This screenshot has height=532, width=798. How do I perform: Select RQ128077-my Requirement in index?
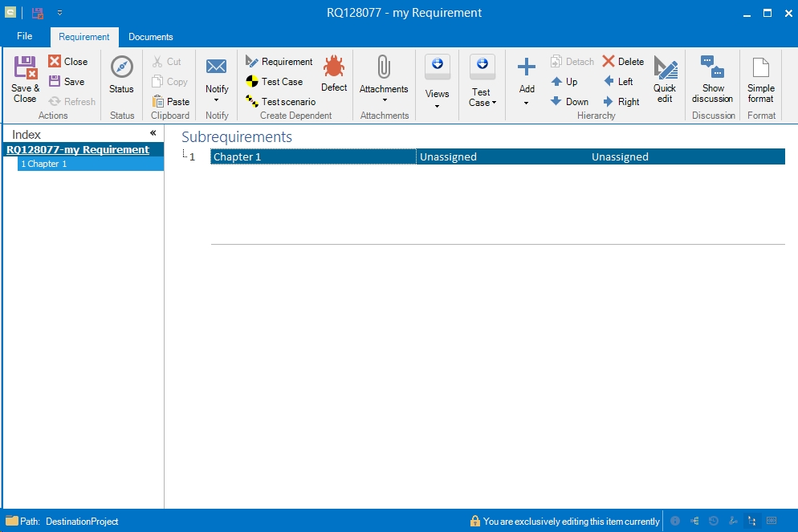click(x=78, y=150)
